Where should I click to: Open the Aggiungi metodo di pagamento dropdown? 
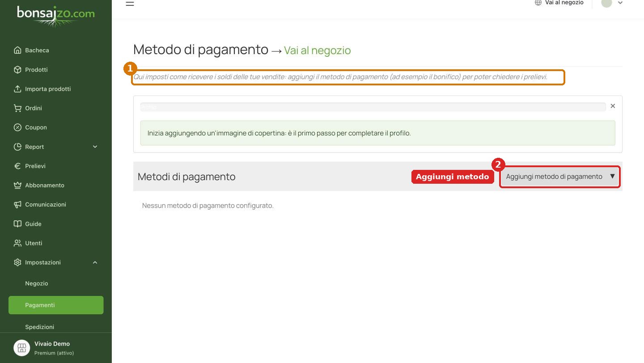(560, 176)
